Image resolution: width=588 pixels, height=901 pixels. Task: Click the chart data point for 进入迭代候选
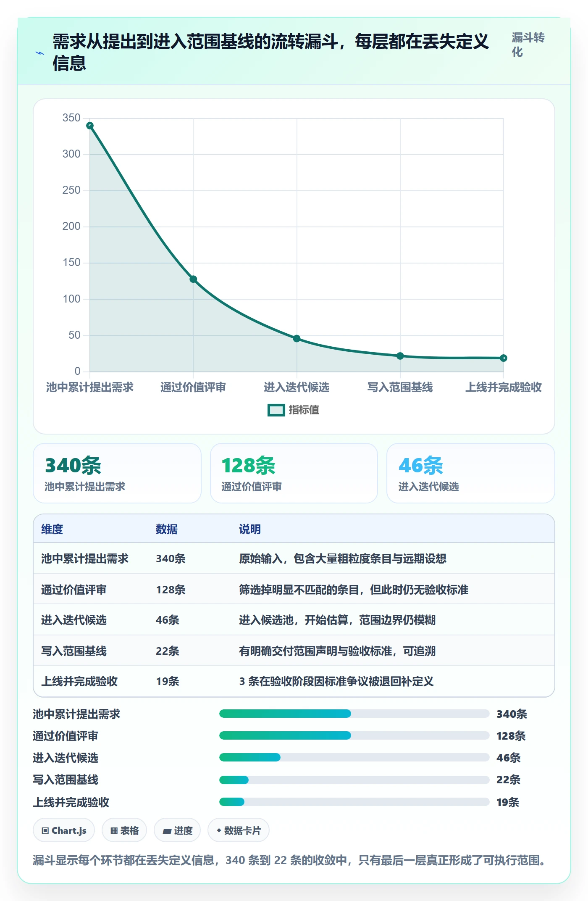[297, 339]
